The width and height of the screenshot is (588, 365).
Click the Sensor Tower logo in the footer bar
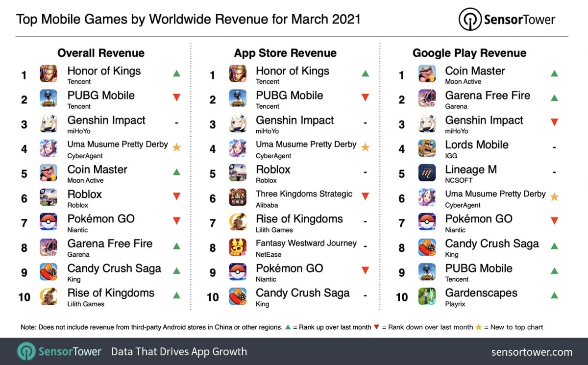click(x=59, y=352)
